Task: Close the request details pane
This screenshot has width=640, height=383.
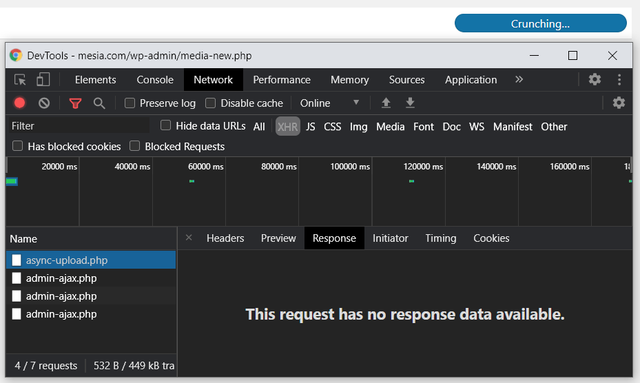Action: click(x=189, y=238)
